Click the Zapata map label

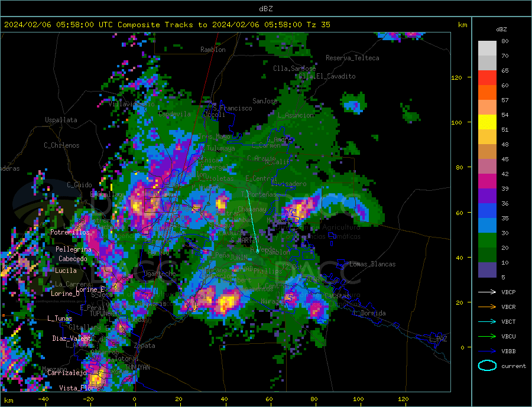click(145, 346)
